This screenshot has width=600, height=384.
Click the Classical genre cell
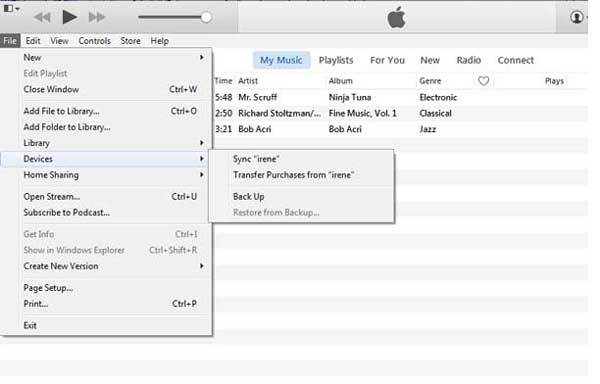(435, 113)
